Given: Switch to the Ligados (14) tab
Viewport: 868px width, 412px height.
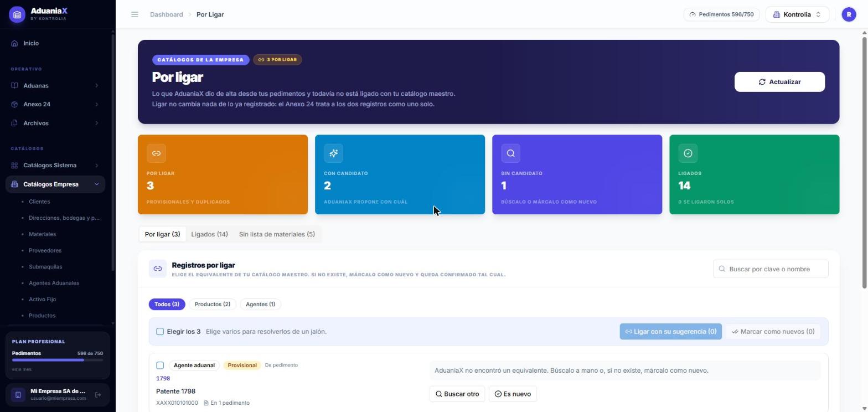Looking at the screenshot, I should point(209,234).
